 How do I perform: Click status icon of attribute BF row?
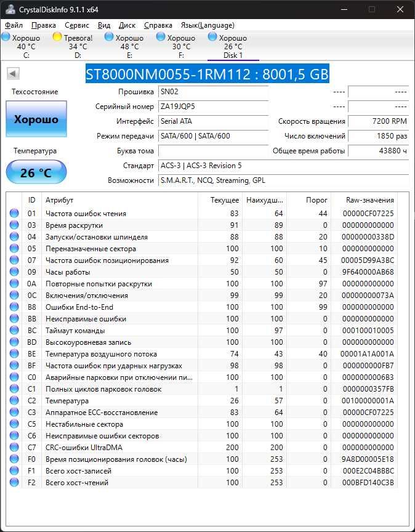tap(14, 365)
